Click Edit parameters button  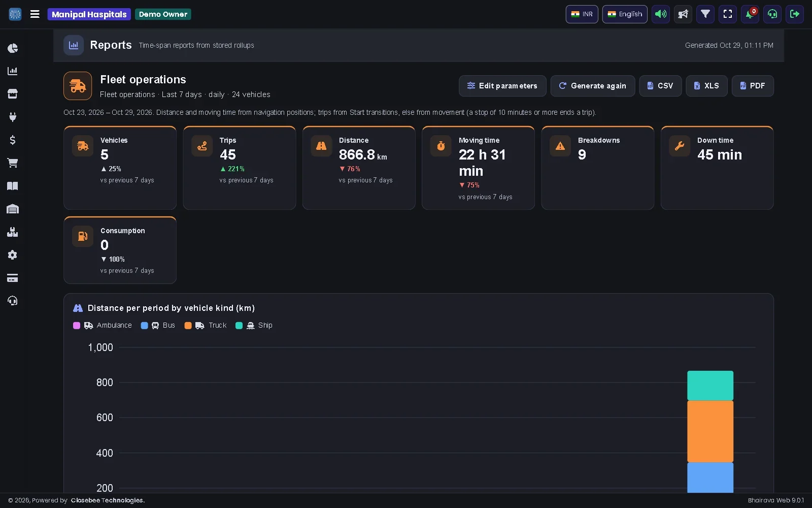(502, 86)
